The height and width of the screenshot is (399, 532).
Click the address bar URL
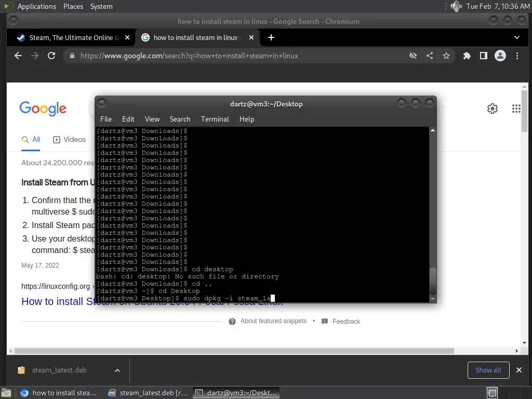(x=189, y=56)
